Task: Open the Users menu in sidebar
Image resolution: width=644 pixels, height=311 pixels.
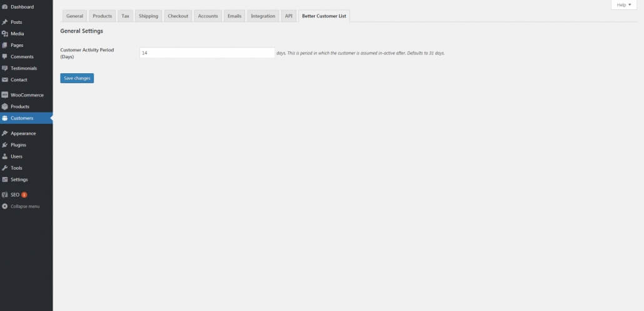Action: tap(17, 156)
